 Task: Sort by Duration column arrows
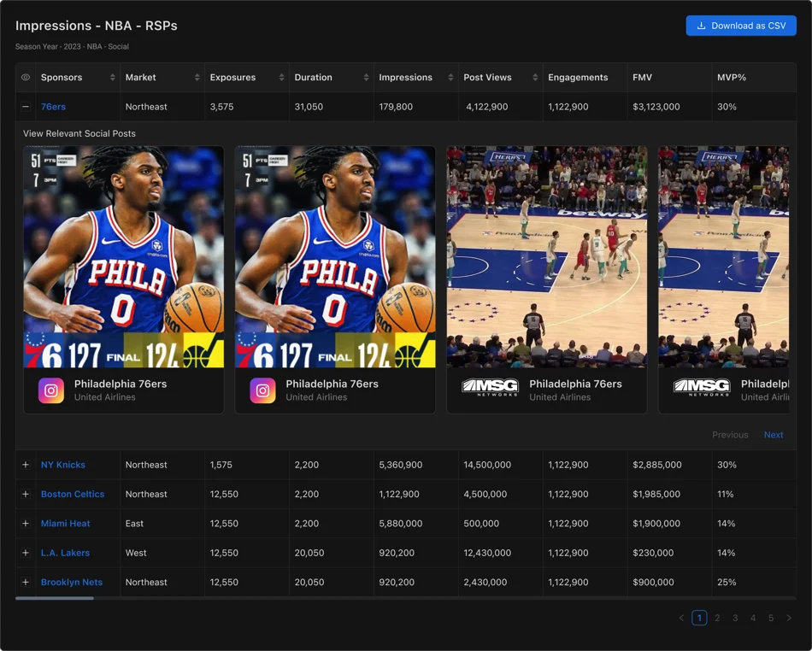(x=366, y=77)
